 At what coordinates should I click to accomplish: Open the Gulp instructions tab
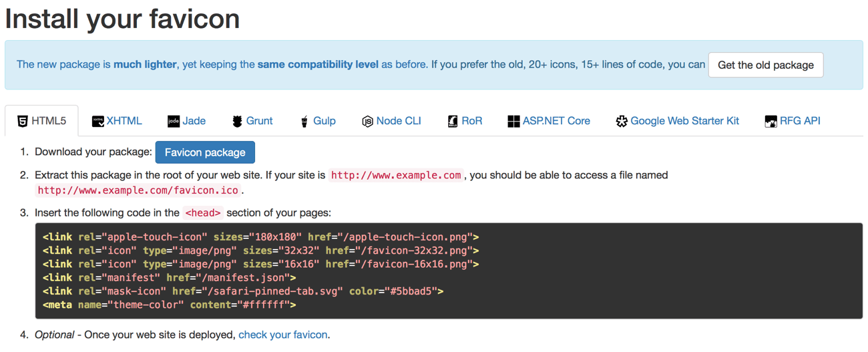(x=324, y=121)
